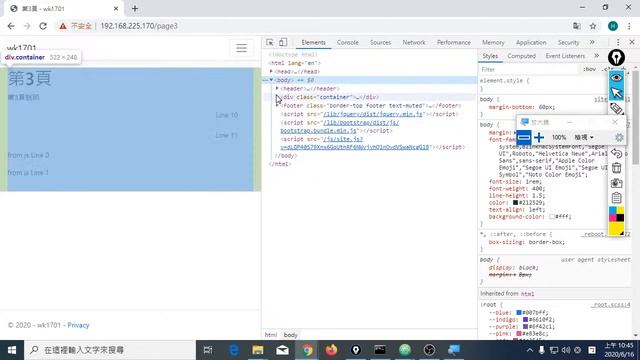Viewport: 640px width, 360px height.
Task: Toggle the device toolbar icon in DevTools
Action: point(283,42)
